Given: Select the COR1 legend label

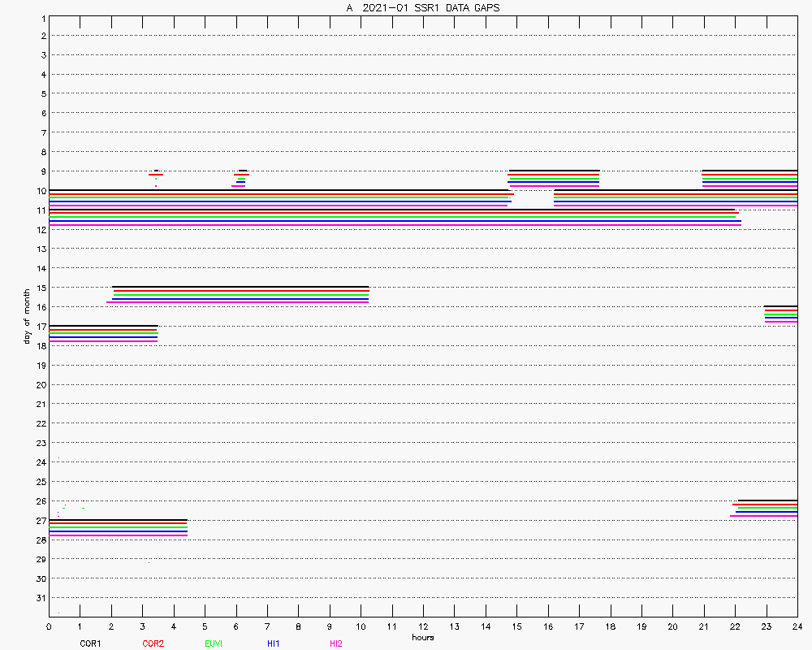Looking at the screenshot, I should tap(89, 643).
